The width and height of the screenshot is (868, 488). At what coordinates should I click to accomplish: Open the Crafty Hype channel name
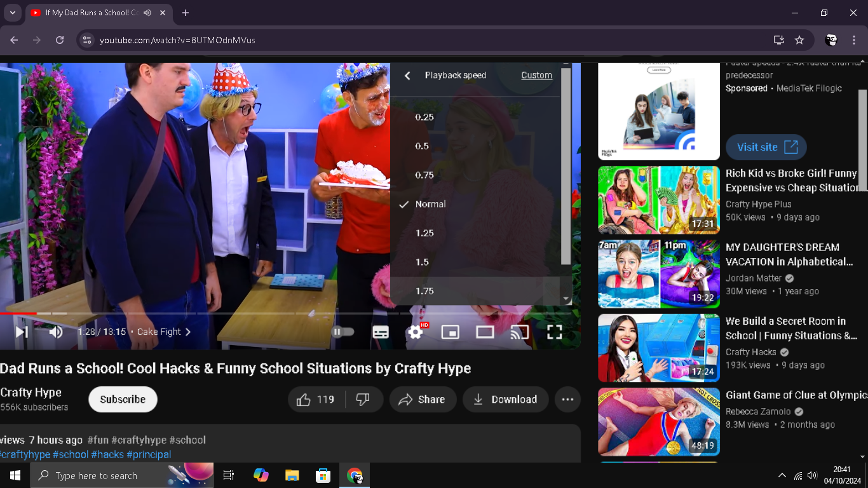click(x=31, y=392)
